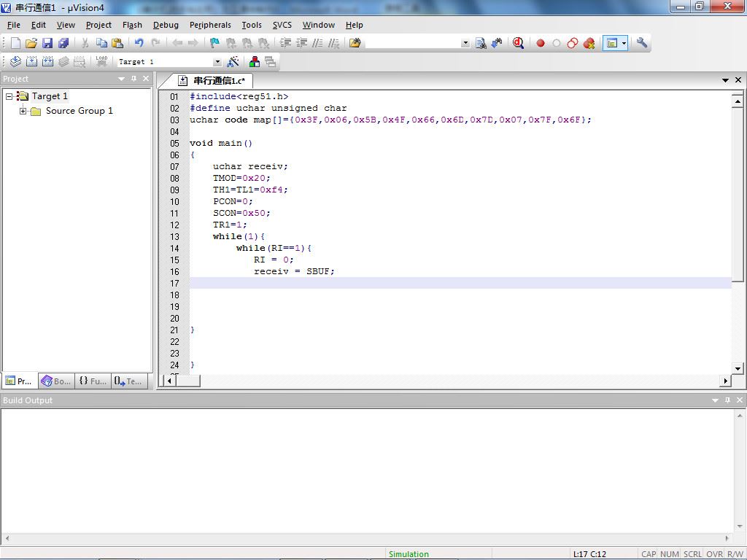The width and height of the screenshot is (747, 560).
Task: Rebuild all target files
Action: coord(47,61)
